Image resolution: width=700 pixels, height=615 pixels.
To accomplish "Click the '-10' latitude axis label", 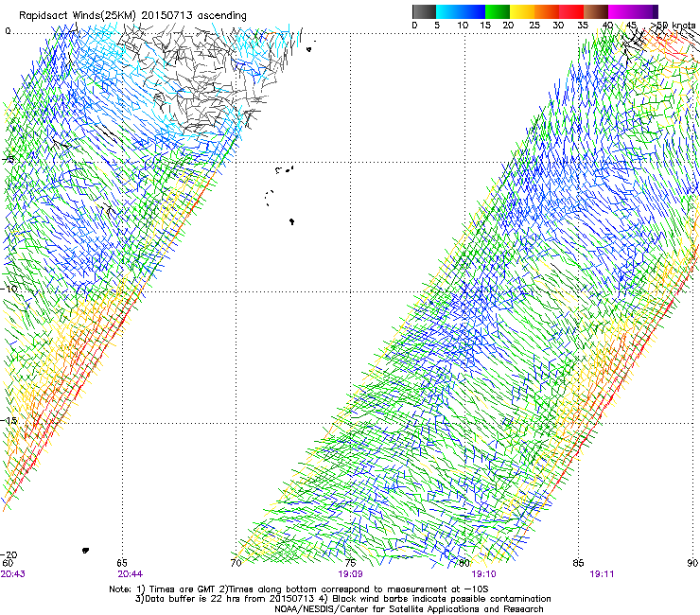I will [x=9, y=289].
